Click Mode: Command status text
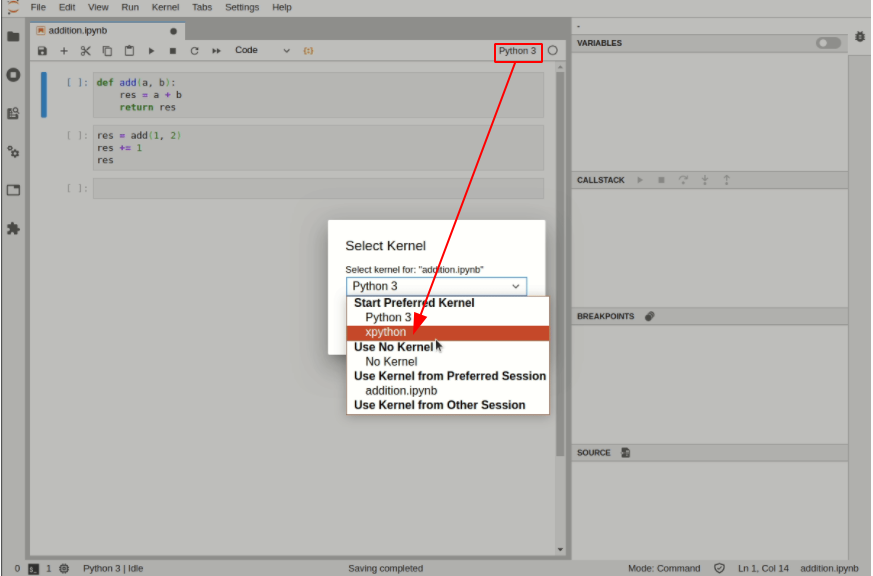Image resolution: width=873 pixels, height=576 pixels. click(664, 568)
